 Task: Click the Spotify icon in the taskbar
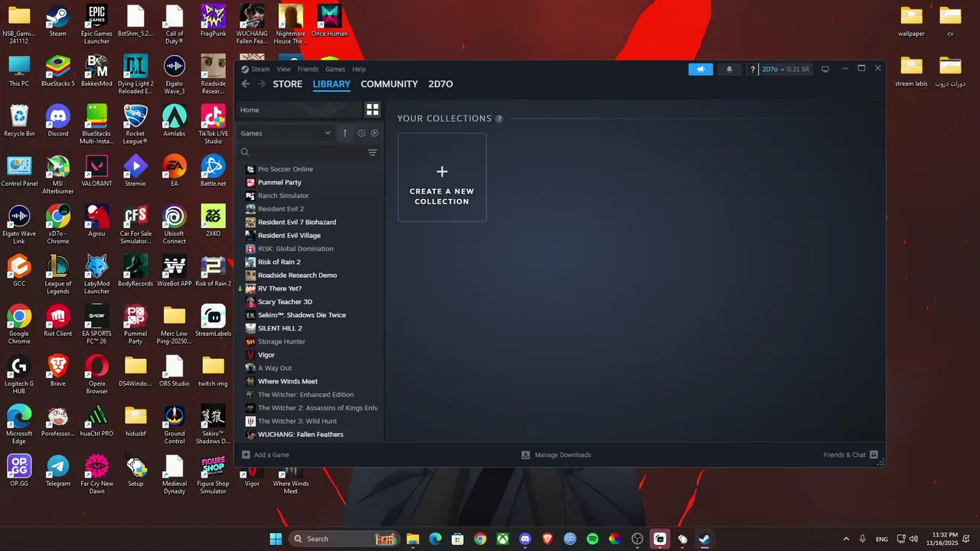point(593,539)
